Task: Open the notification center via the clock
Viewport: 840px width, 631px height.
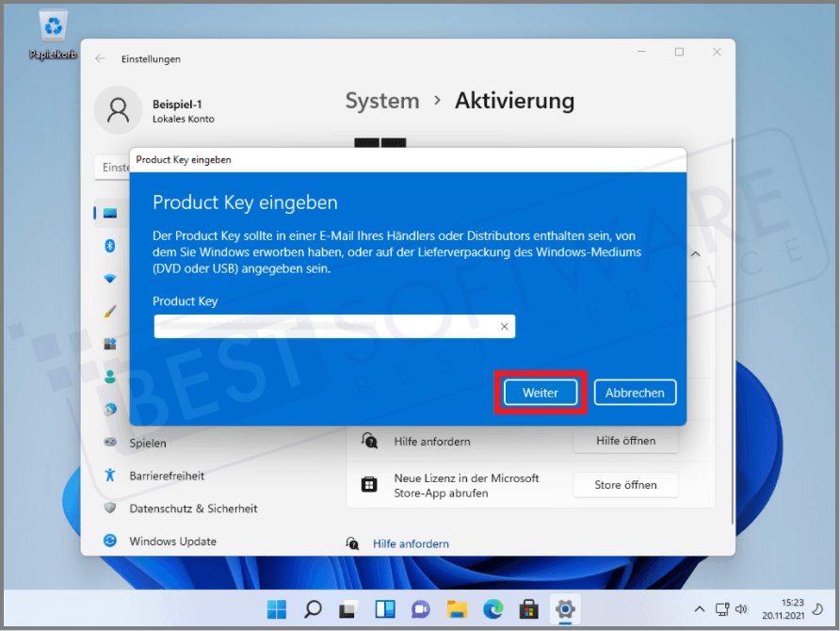Action: [x=784, y=609]
